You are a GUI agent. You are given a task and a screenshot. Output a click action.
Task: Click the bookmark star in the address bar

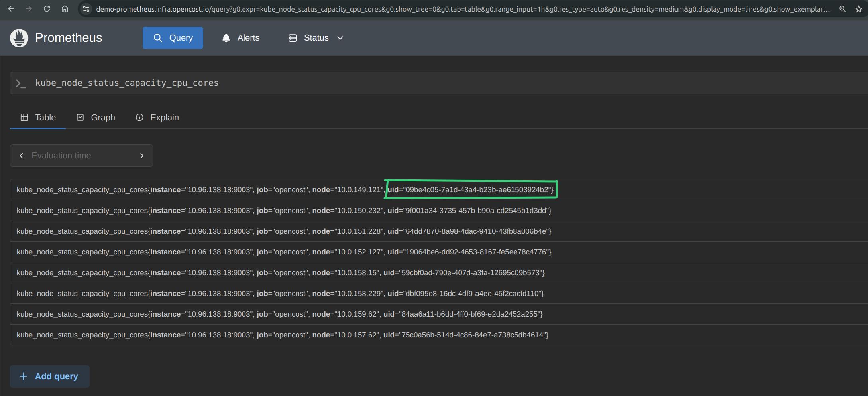(859, 8)
